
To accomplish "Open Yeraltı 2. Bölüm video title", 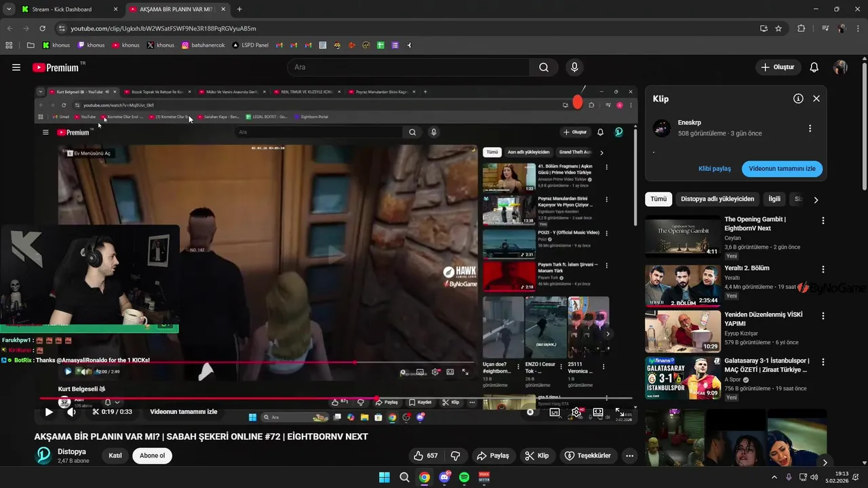I will (x=747, y=268).
